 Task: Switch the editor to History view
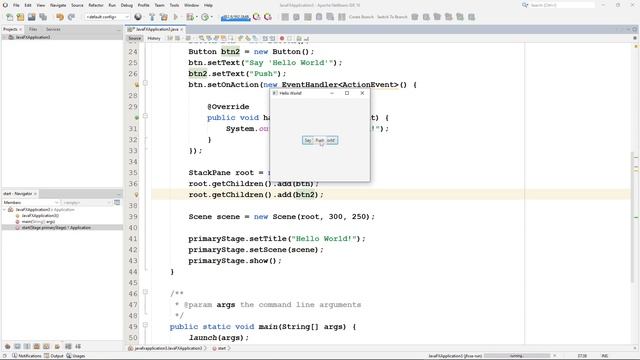pos(154,38)
